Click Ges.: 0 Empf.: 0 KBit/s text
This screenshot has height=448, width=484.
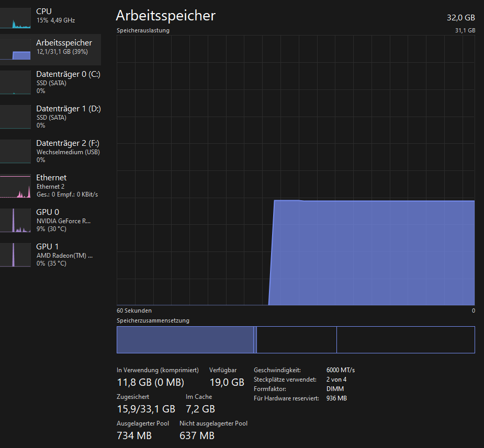(67, 194)
